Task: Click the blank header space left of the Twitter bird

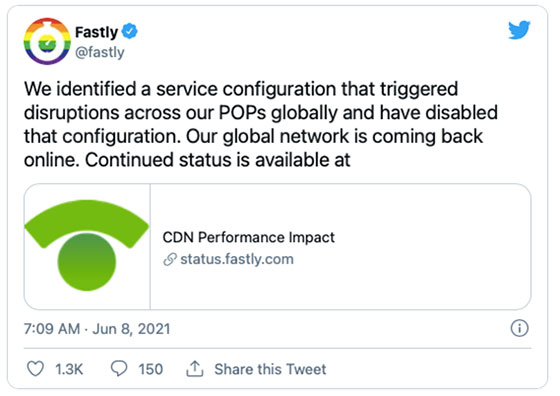Action: point(321,41)
